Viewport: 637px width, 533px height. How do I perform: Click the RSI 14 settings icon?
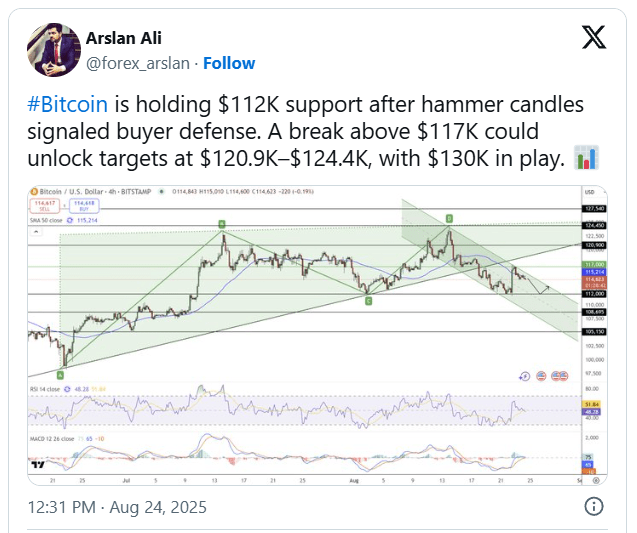coord(67,389)
